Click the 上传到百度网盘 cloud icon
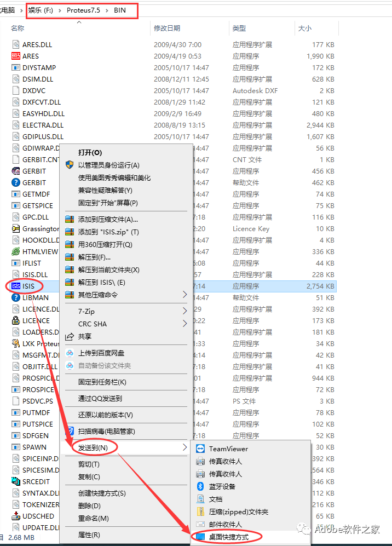Image resolution: width=392 pixels, height=546 pixels. point(70,353)
